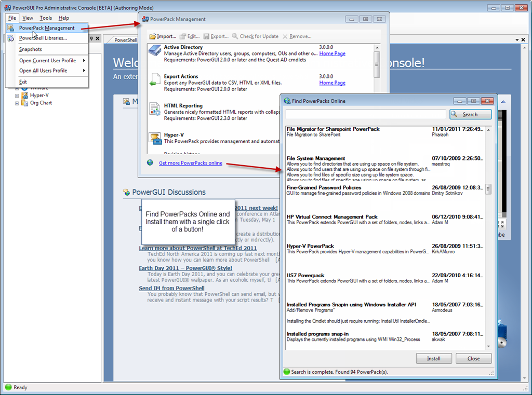Viewport: 532px width, 395px height.
Task: Select the Export Actions PowerPack icon
Action: (x=155, y=79)
